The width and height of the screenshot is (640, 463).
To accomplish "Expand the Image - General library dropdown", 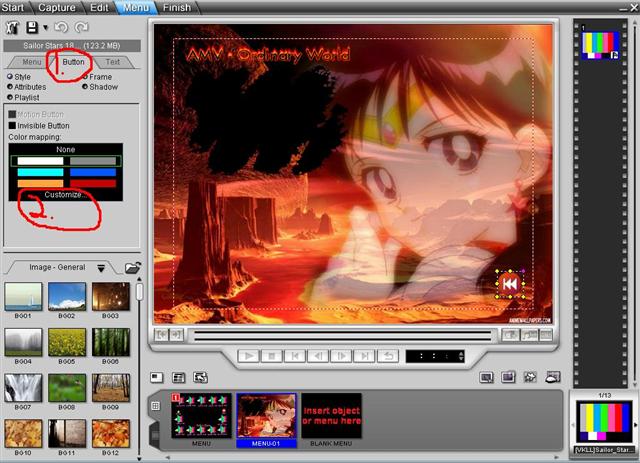I will (101, 268).
